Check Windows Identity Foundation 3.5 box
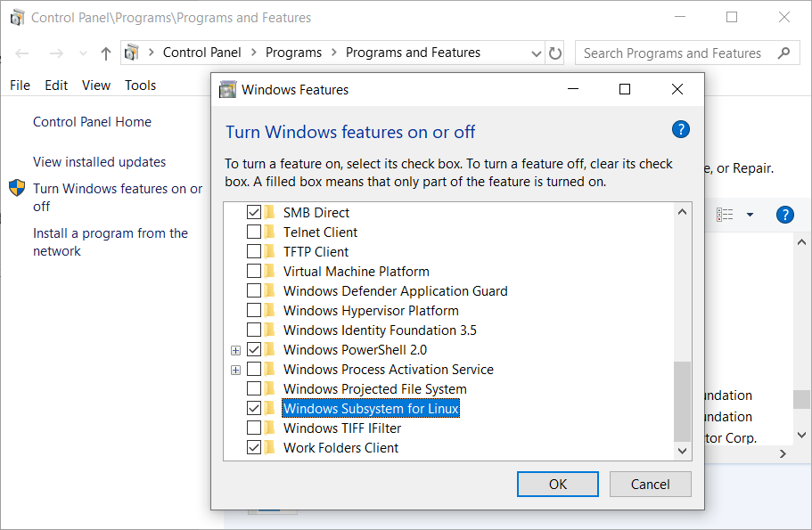The height and width of the screenshot is (530, 812). click(254, 330)
